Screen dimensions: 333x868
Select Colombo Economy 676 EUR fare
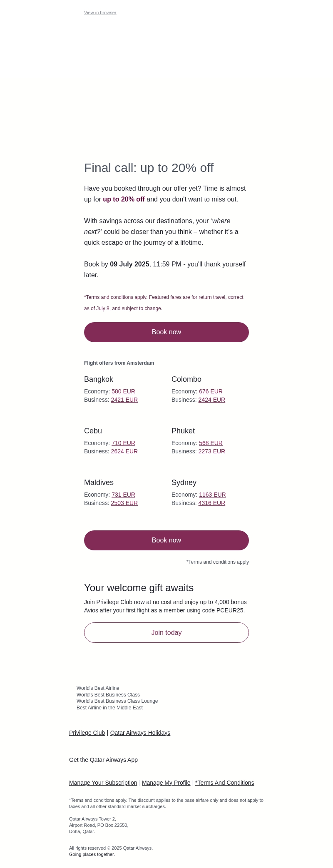211,392
